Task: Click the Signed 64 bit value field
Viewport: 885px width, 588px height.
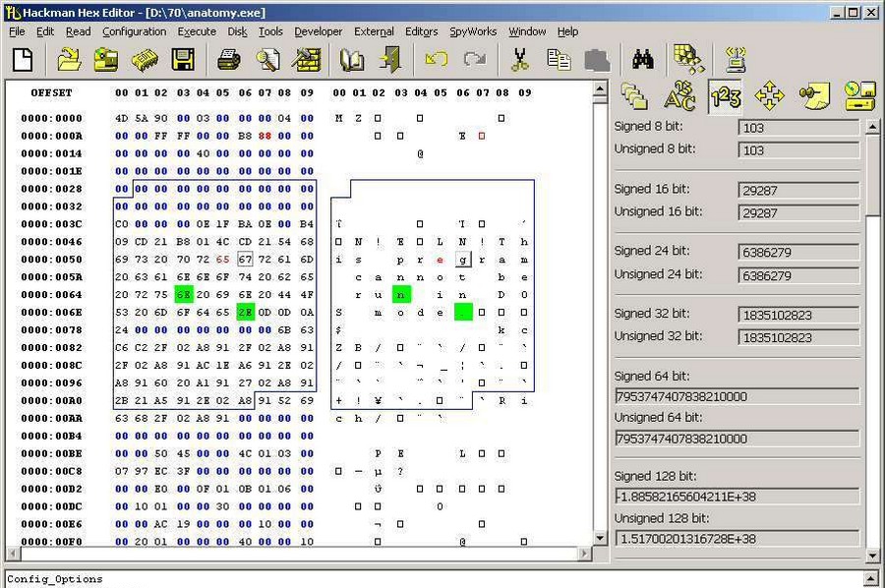Action: pos(737,396)
